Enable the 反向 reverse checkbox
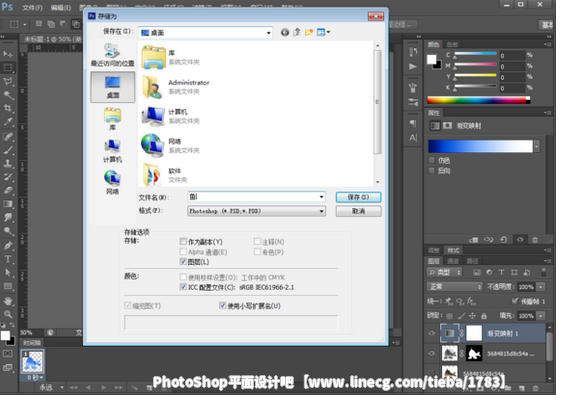The height and width of the screenshot is (401, 561). (432, 170)
